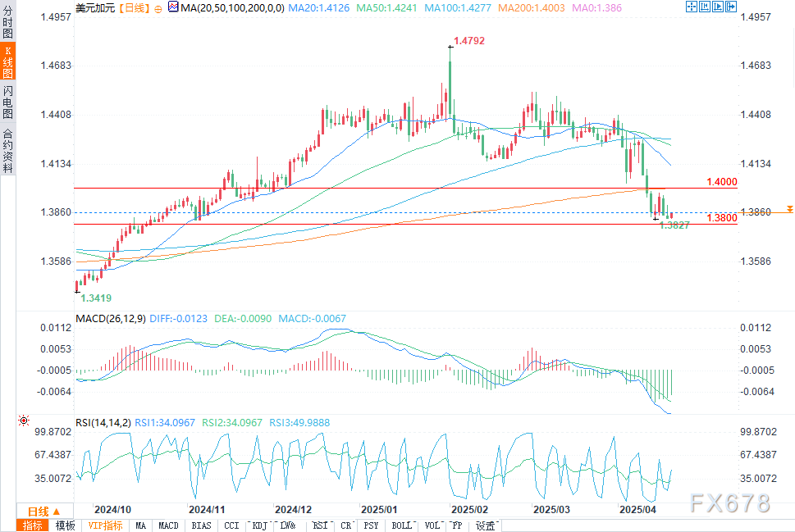Click the orange circle icon next to 日线 label

(x=158, y=8)
